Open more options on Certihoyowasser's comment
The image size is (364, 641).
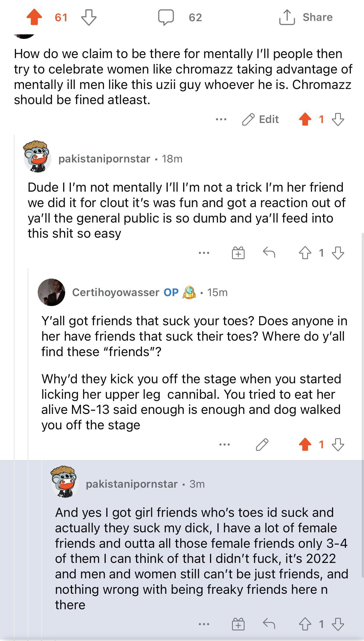point(225,444)
